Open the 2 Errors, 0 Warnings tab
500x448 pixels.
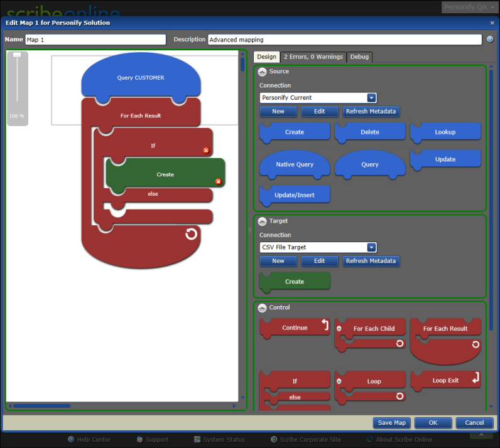[313, 56]
